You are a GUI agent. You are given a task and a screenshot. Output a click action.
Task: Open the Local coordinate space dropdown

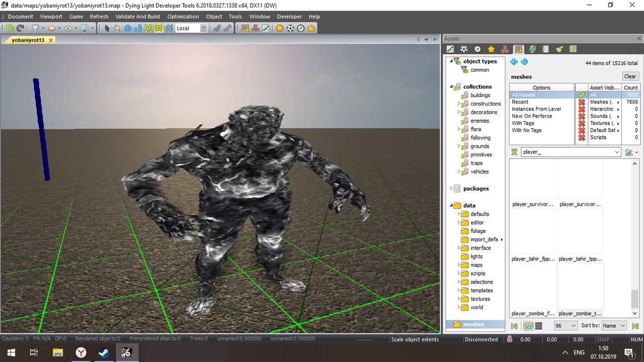pyautogui.click(x=203, y=29)
